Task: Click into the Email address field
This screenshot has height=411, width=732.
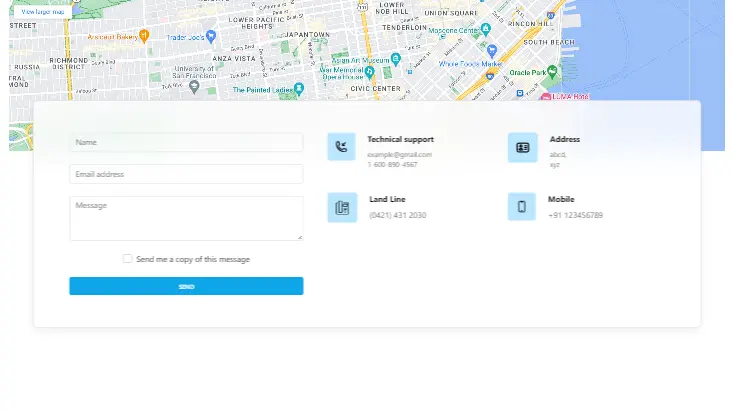Action: coord(186,174)
